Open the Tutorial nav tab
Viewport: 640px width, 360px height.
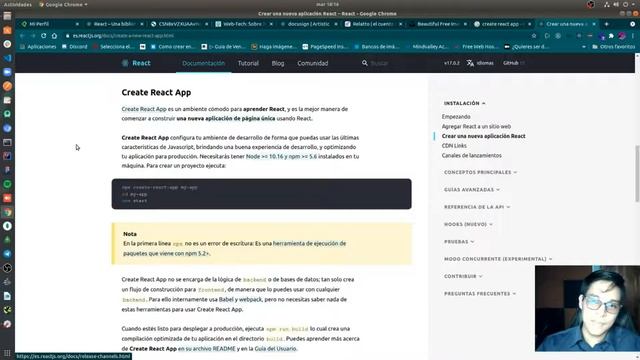(x=248, y=63)
